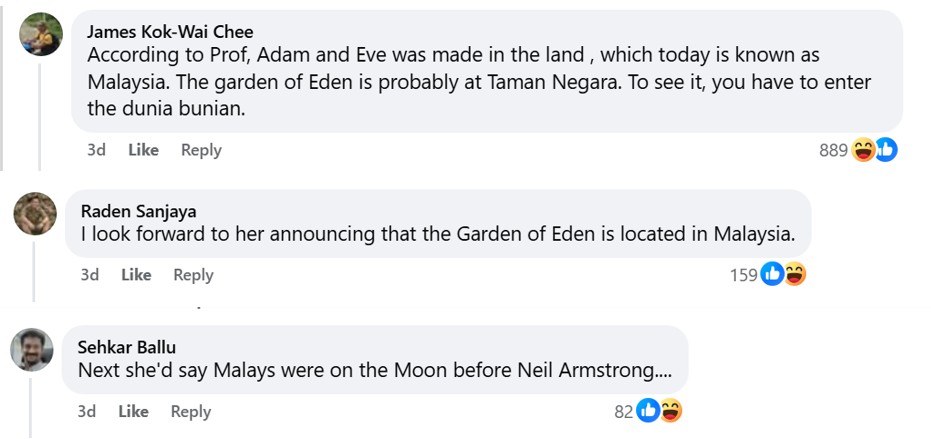Open the James Kok-Wai Chee name link
The height and width of the screenshot is (439, 931).
pyautogui.click(x=170, y=32)
